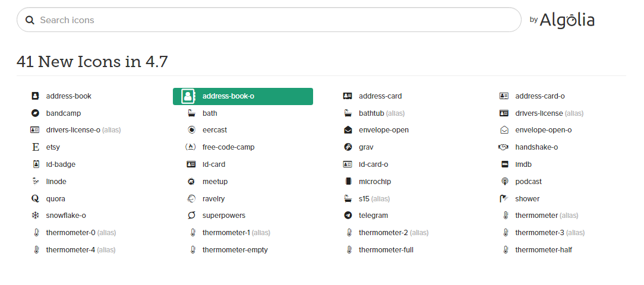Open the meetup icon page
644x285 pixels.
tap(214, 182)
